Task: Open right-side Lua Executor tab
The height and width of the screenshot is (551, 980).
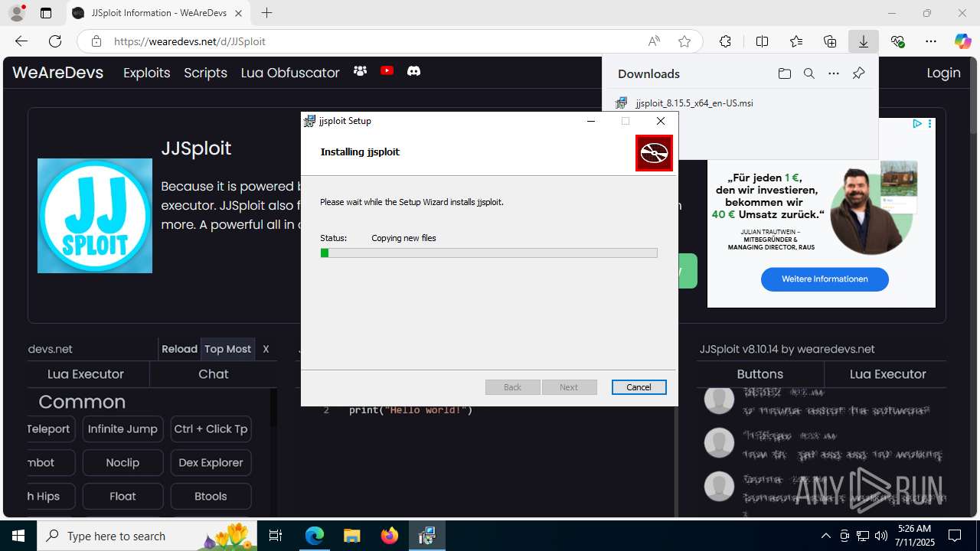Action: [887, 374]
